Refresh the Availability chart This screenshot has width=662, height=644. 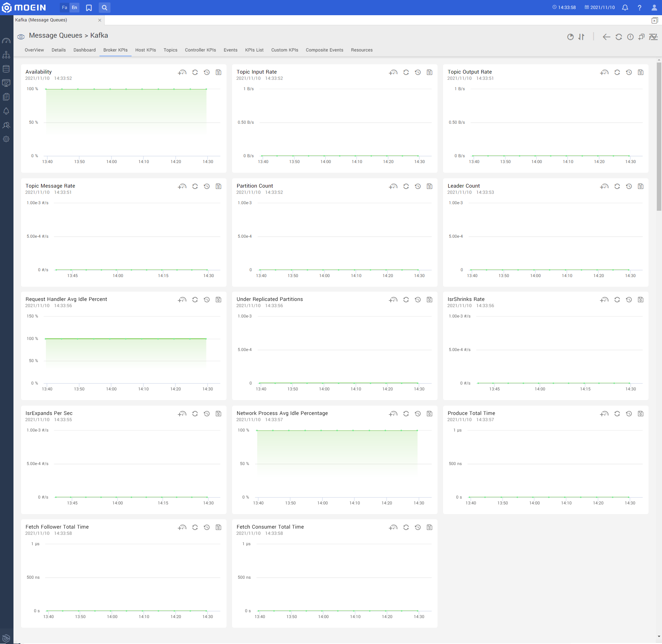[195, 73]
